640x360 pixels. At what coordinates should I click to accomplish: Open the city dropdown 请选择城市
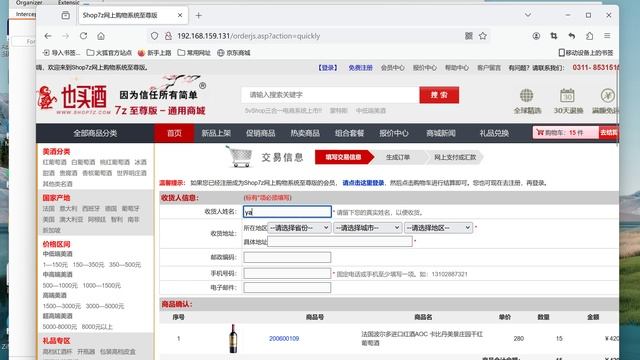(368, 228)
